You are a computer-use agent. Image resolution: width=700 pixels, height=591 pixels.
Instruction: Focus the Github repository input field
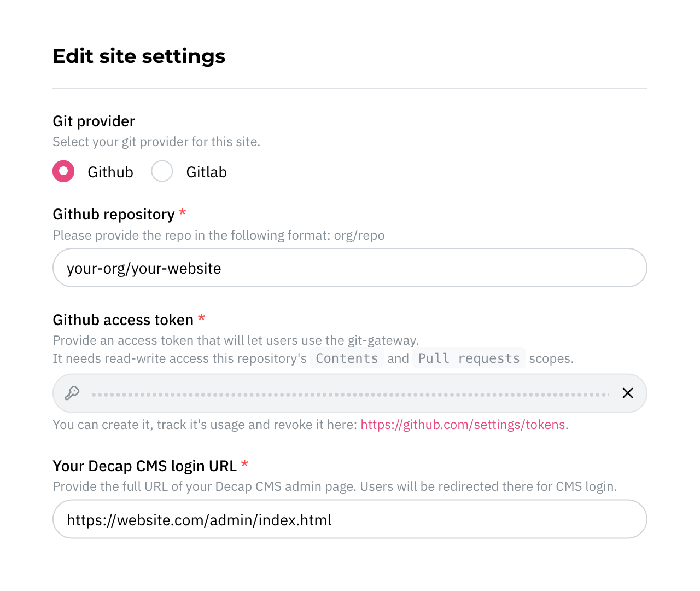[x=350, y=268]
